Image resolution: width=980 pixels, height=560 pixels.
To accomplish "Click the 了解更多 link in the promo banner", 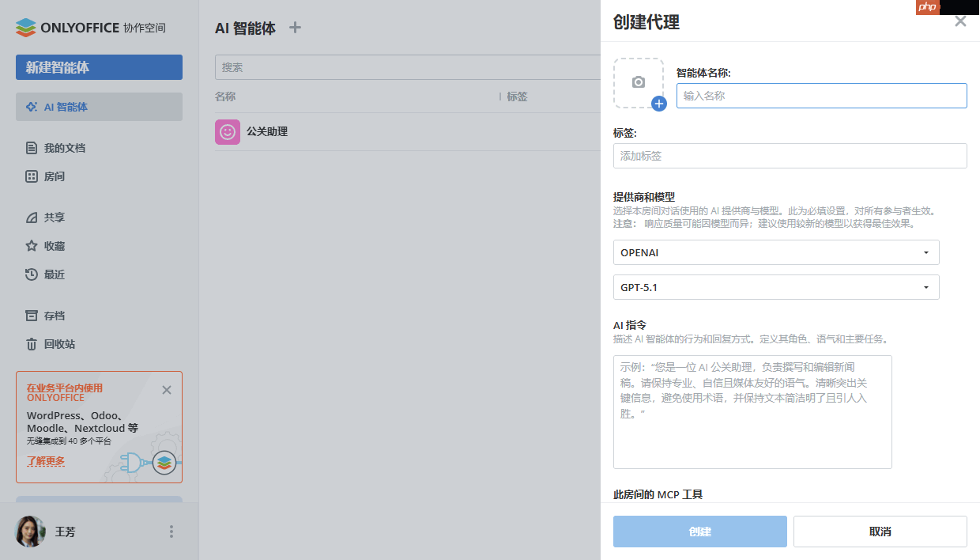I will coord(46,461).
